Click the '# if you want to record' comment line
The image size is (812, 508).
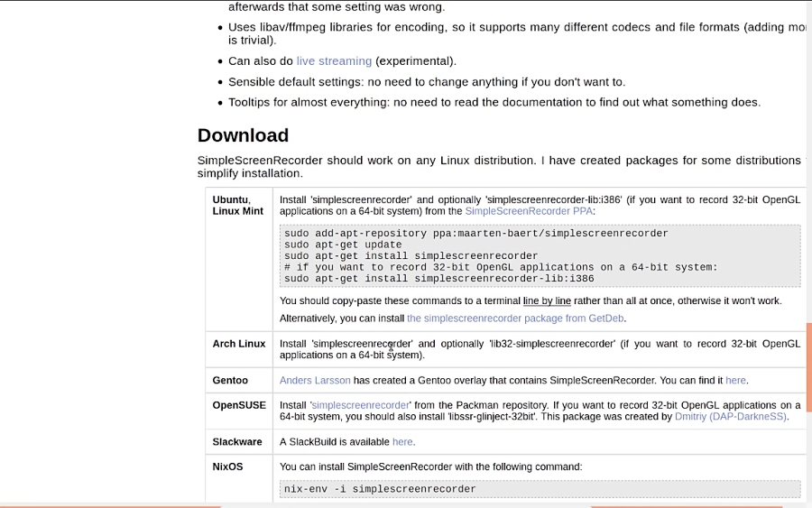point(501,267)
